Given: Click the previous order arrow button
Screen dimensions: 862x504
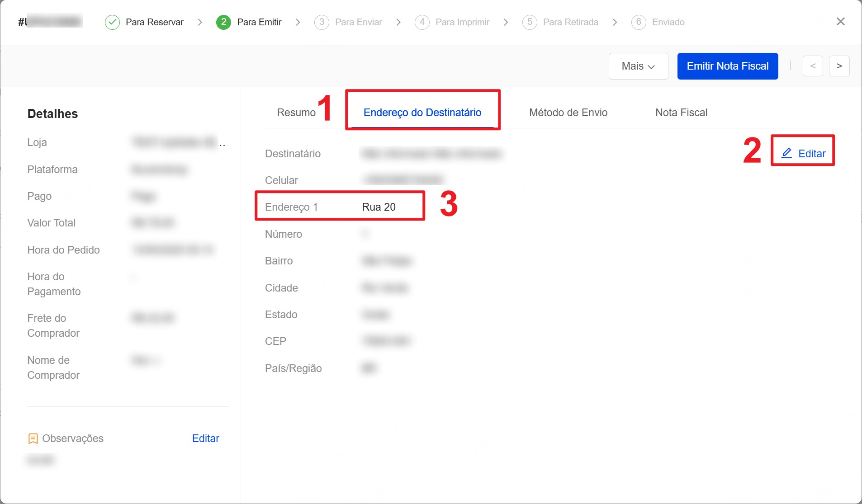Looking at the screenshot, I should (x=813, y=66).
